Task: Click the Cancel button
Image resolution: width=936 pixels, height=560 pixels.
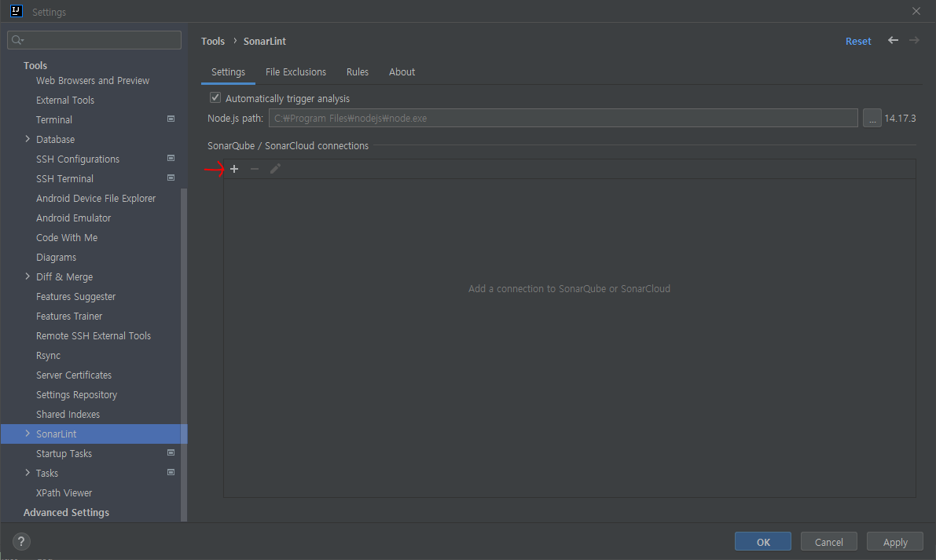Action: coord(828,541)
